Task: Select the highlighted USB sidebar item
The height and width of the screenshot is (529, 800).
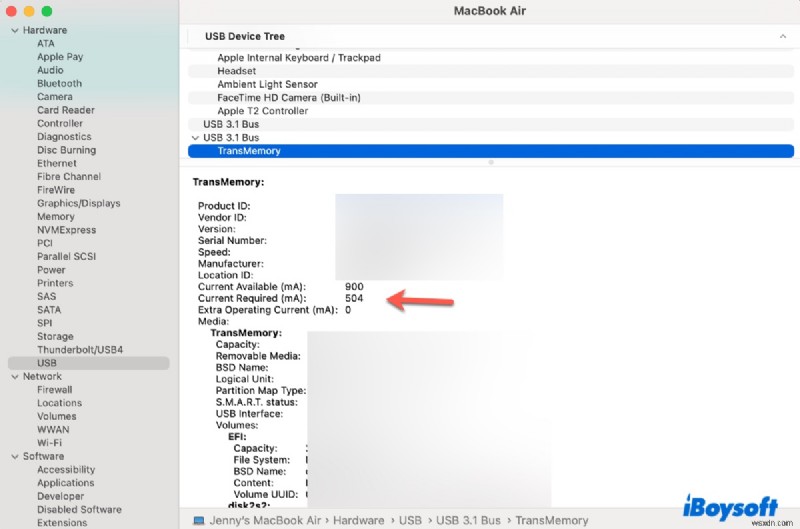Action: coord(89,363)
